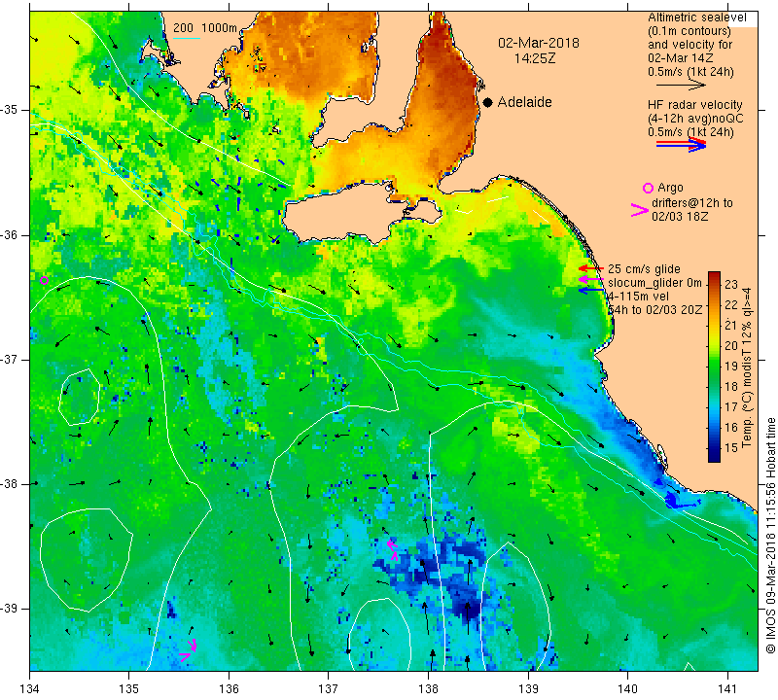Click the '02-Mar 14Z' legend text
Image resolution: width=778 pixels, height=700 pixels.
tap(680, 58)
